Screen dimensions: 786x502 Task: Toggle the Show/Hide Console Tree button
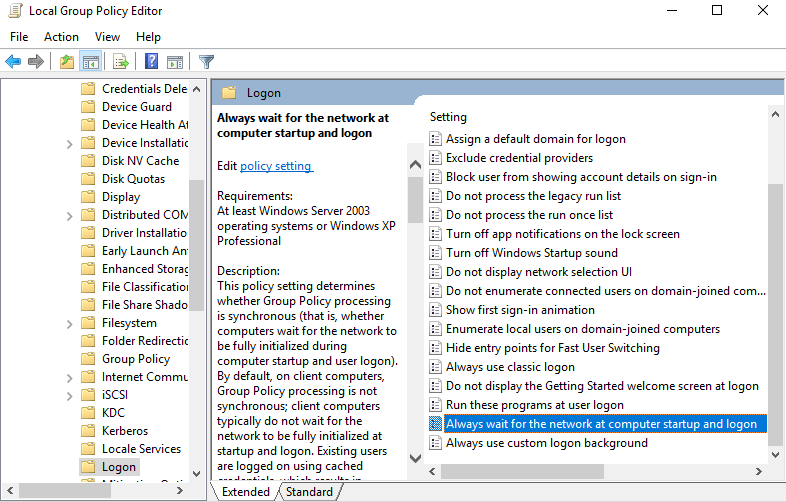pyautogui.click(x=90, y=62)
